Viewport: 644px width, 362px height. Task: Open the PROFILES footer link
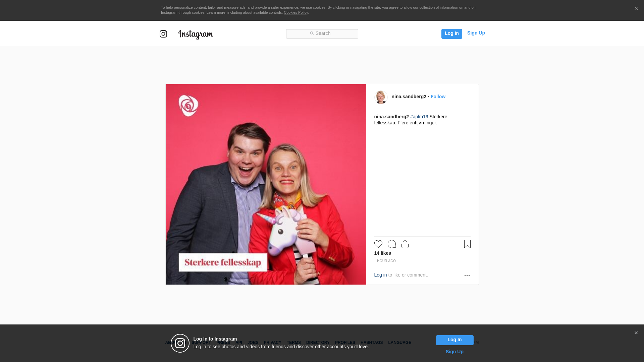[x=345, y=343]
